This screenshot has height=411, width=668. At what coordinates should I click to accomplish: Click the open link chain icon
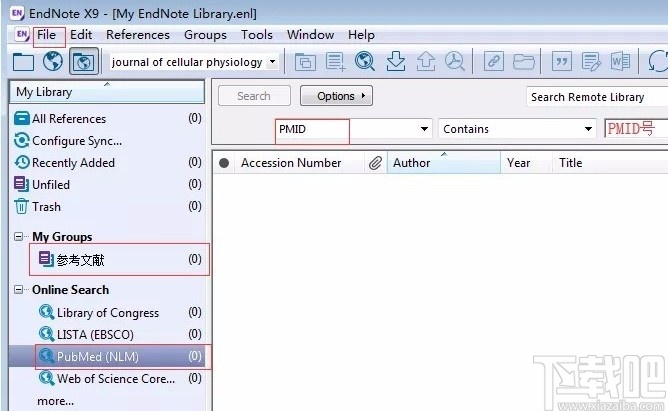[x=494, y=62]
